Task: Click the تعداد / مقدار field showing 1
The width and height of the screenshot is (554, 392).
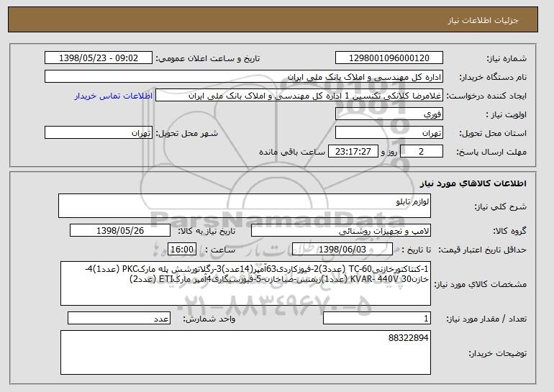Action: pos(377,318)
